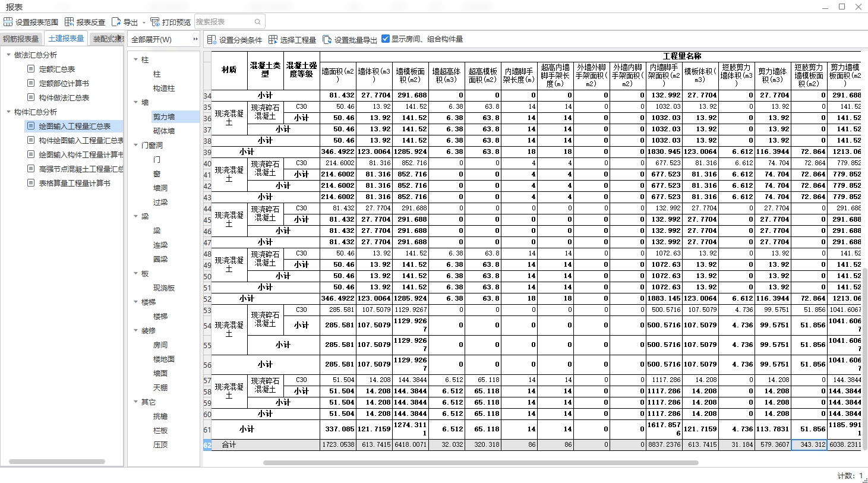Open 高强节点混凝土工程量汇总 report
The height and width of the screenshot is (483, 868).
pos(81,169)
